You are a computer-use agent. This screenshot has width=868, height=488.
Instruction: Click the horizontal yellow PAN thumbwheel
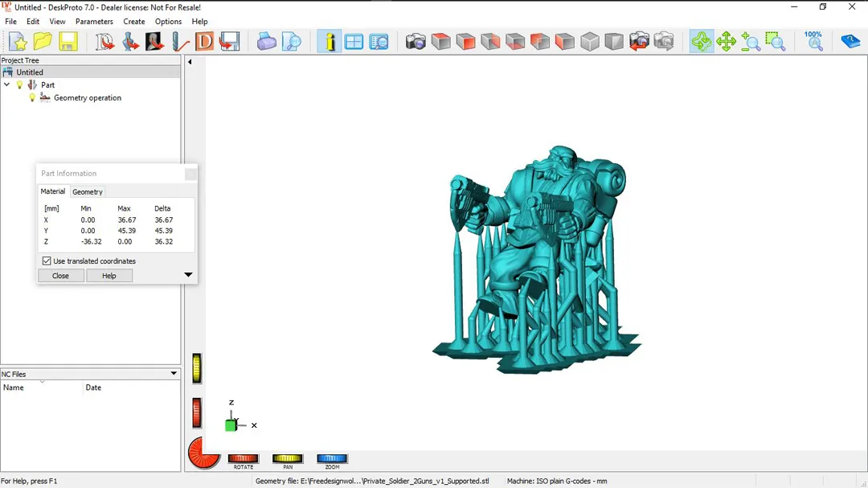(x=287, y=458)
